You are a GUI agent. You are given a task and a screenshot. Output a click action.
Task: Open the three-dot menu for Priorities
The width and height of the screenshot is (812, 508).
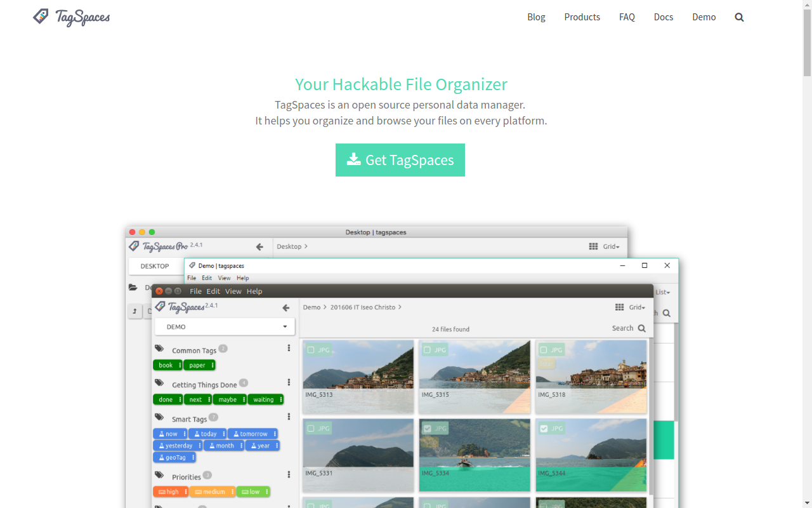[x=289, y=474]
